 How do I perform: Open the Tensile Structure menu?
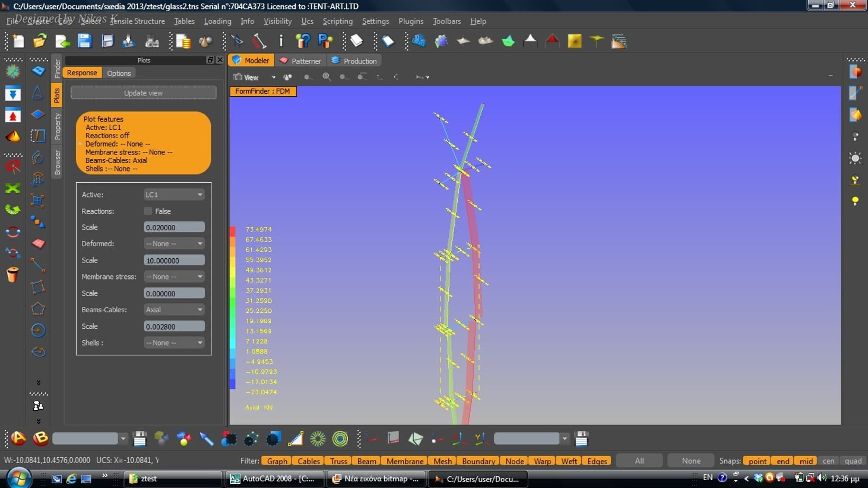[137, 21]
